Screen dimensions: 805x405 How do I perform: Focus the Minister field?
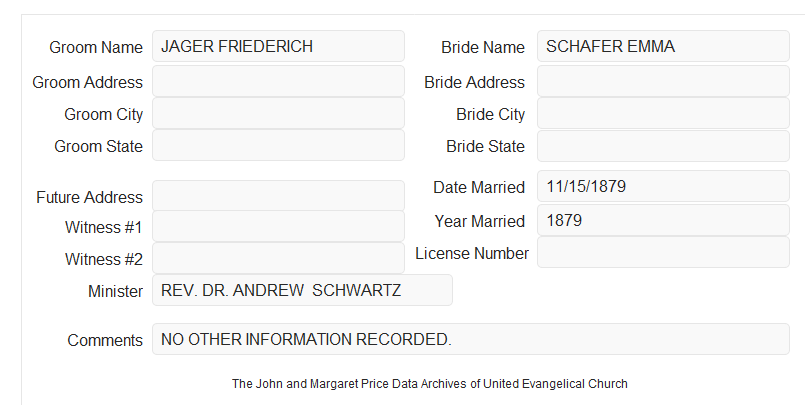pos(302,290)
